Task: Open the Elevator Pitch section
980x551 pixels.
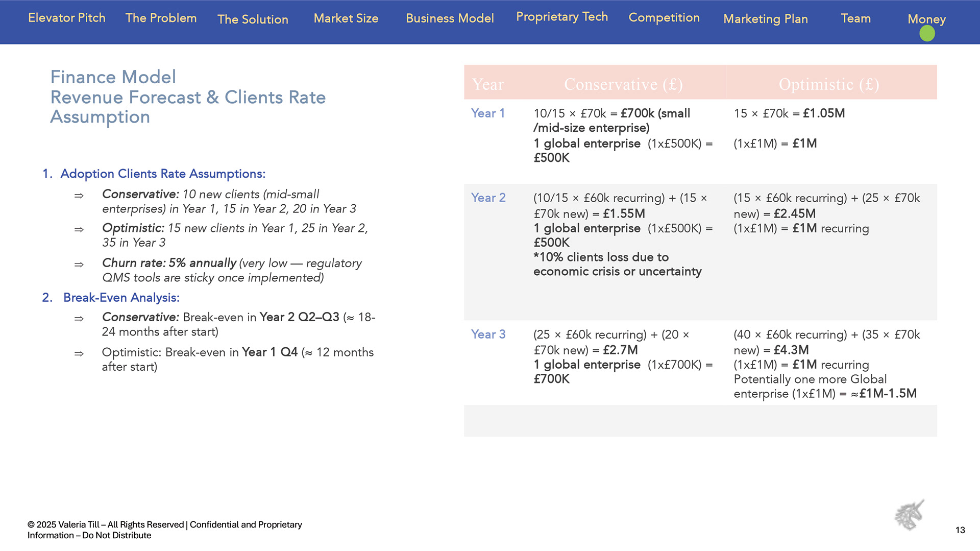Action: [66, 18]
